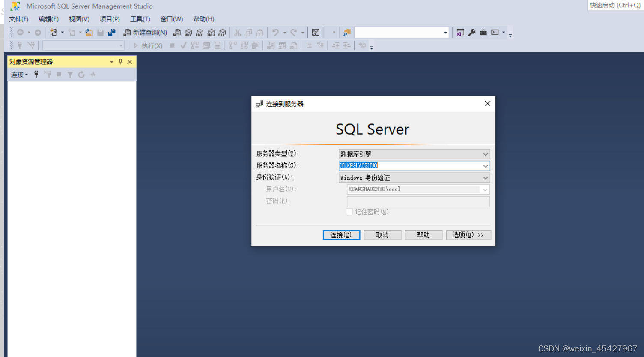The height and width of the screenshot is (357, 644).
Task: Click the navigate forward arrow icon
Action: tap(38, 33)
